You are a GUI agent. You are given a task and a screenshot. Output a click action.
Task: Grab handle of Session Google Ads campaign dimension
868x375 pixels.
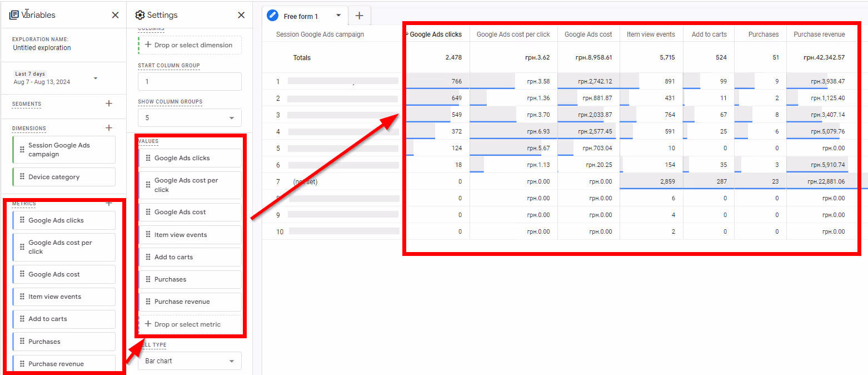point(22,150)
